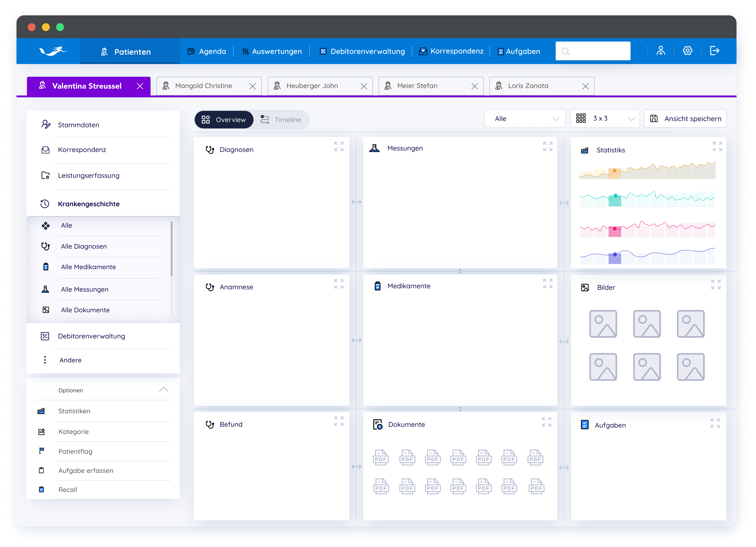The image size is (756, 547).
Task: Open Korrespondenz in the sidebar
Action: pos(103,150)
